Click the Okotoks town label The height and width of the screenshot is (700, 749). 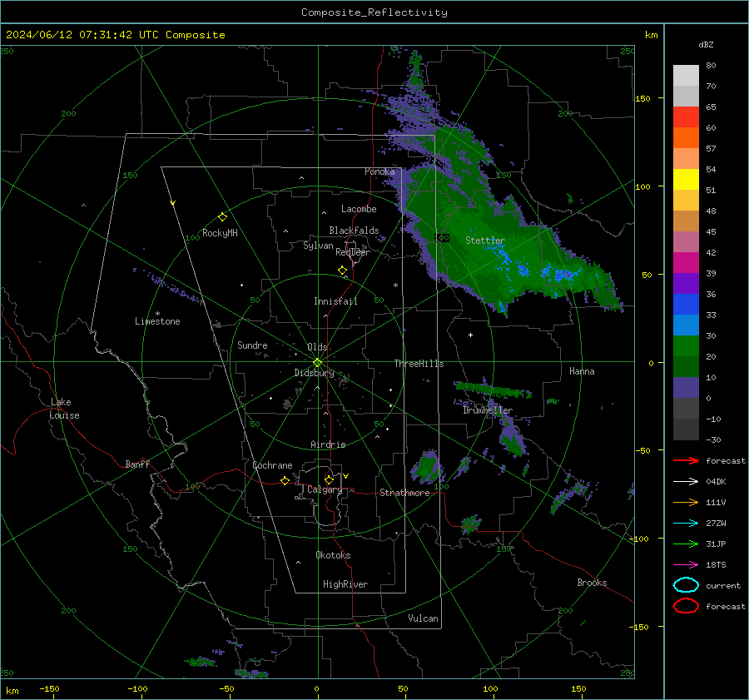333,555
